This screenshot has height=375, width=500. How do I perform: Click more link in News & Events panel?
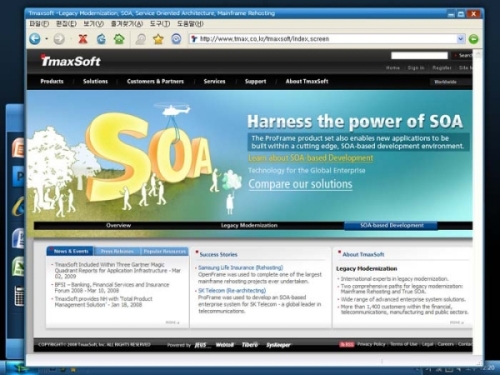(x=172, y=322)
